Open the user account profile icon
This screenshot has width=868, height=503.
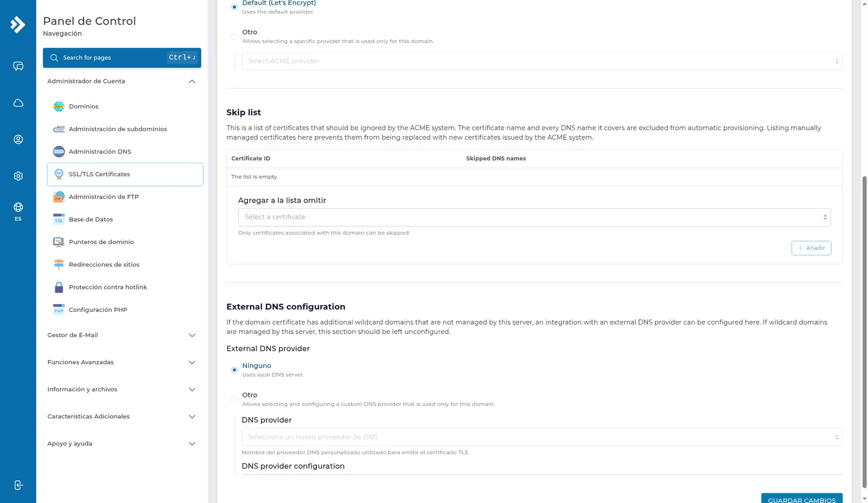tap(18, 139)
